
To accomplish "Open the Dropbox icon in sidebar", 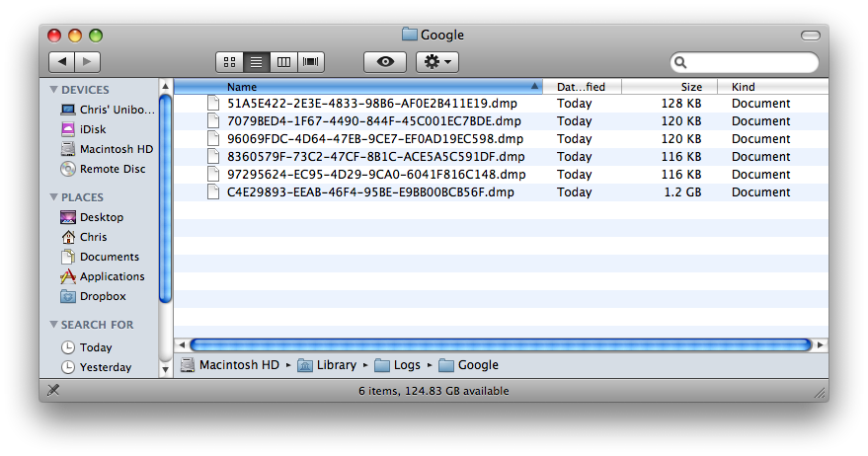I will click(68, 296).
